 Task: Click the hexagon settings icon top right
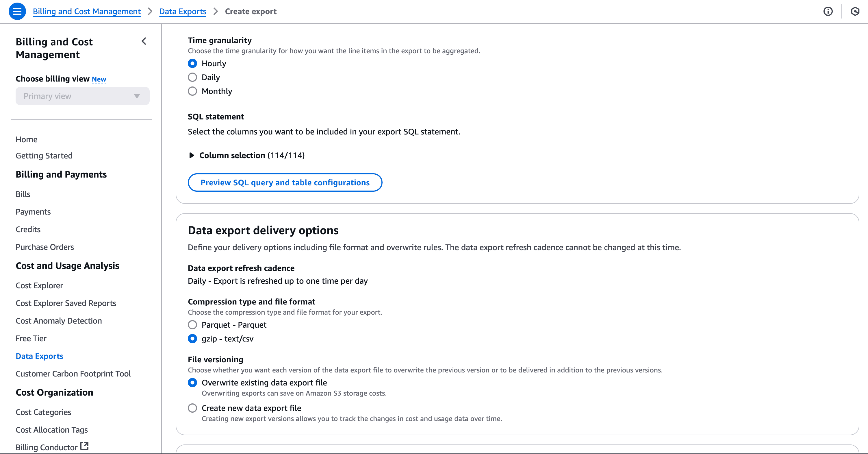(855, 12)
